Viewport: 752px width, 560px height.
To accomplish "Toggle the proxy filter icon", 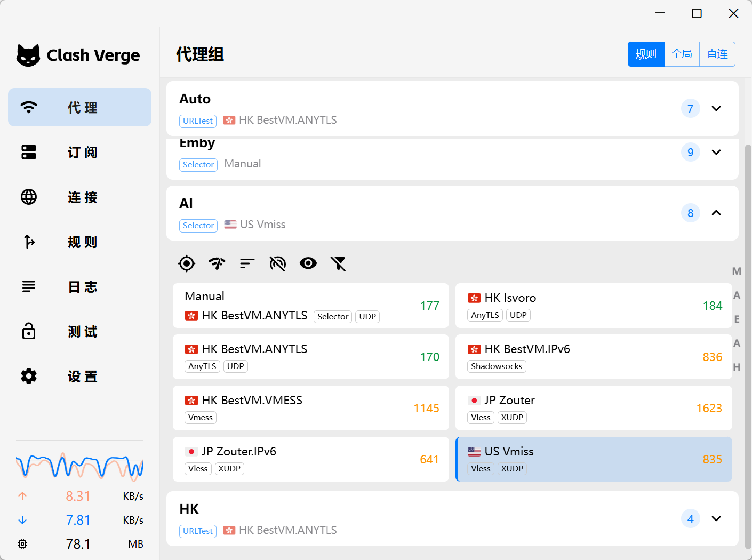I will [x=339, y=263].
